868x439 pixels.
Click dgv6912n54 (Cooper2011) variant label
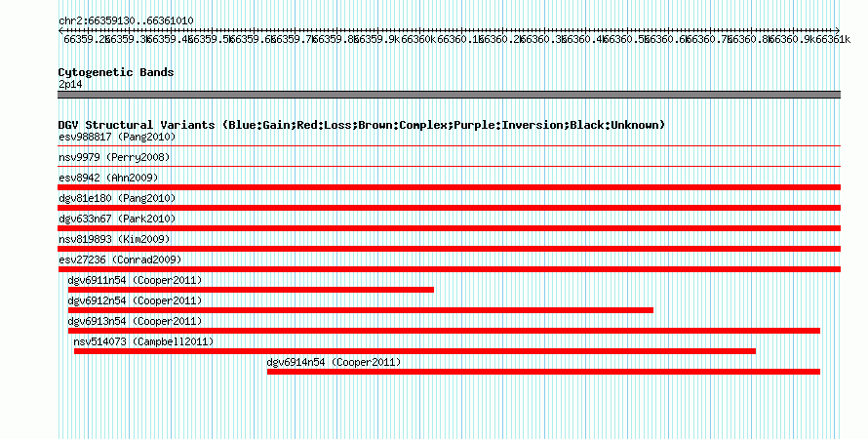point(135,300)
